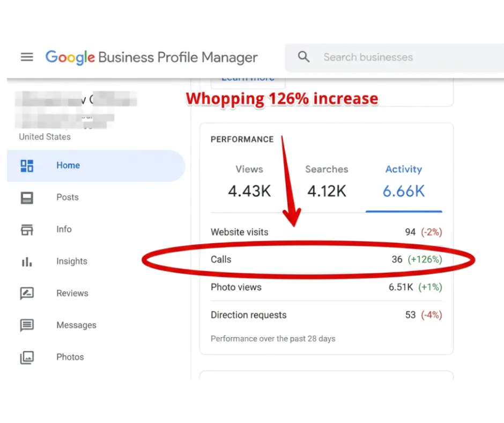Click the 6.51K photo views count
504x423 pixels.
click(401, 287)
